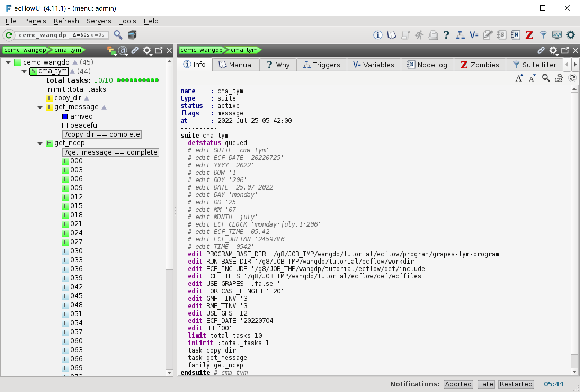This screenshot has height=392, width=580.
Task: Decrease font size in info panel
Action: (532, 78)
